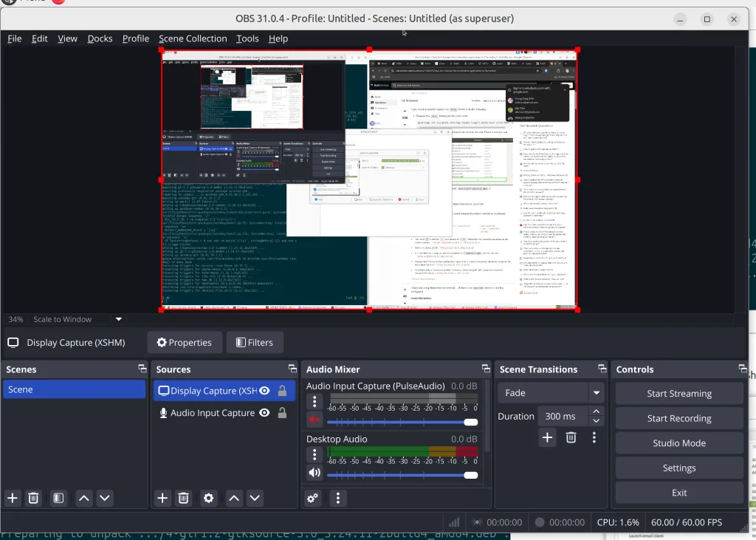
Task: Open the Scene Collection menu
Action: tap(193, 38)
